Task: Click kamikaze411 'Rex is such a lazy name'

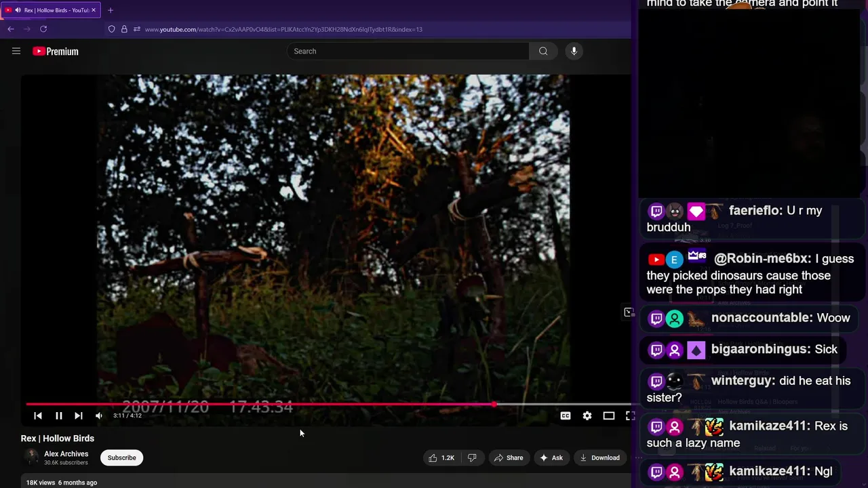Action: 752,434
